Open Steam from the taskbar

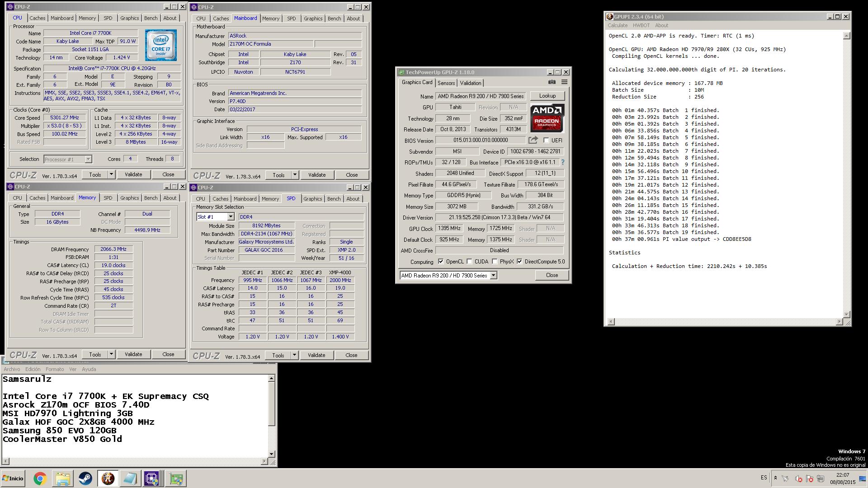(x=85, y=479)
